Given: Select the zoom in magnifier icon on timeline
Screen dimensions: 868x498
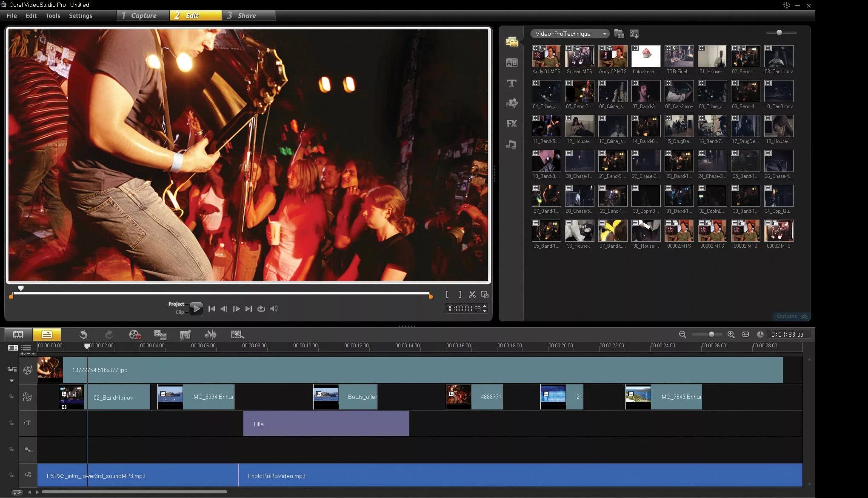Looking at the screenshot, I should (730, 334).
